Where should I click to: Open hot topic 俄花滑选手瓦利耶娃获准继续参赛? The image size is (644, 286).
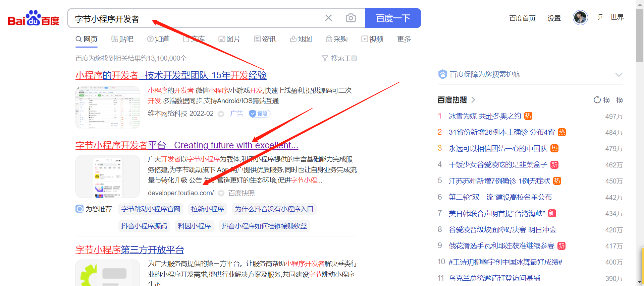point(502,246)
